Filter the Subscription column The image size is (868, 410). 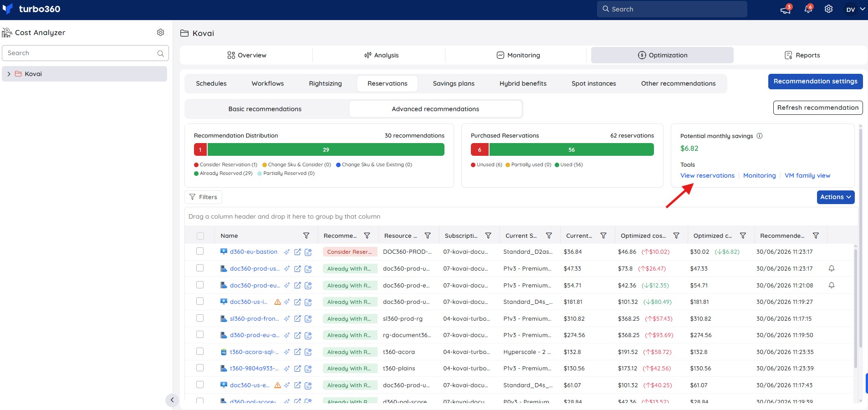point(488,236)
